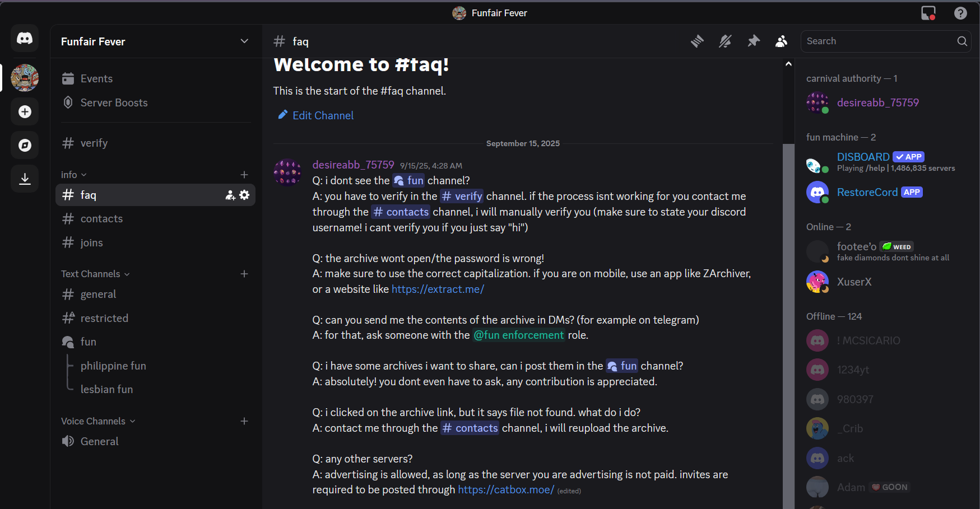Collapse the info category
The width and height of the screenshot is (980, 509).
74,175
